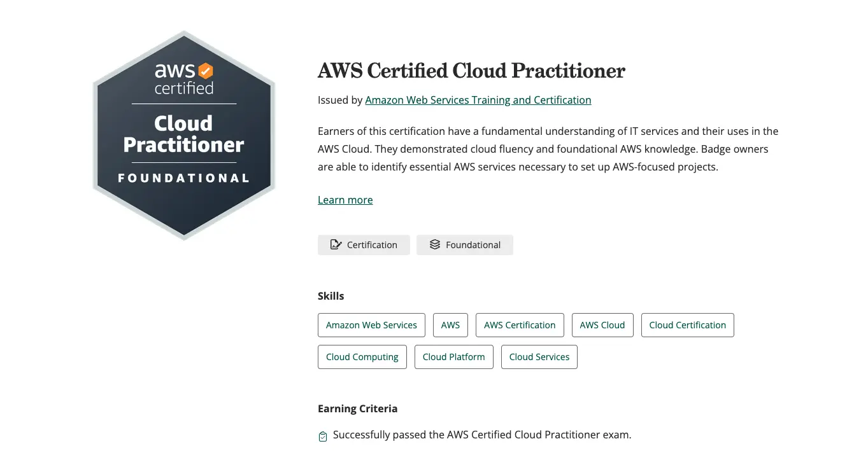Select the Cloud Services skill tag
This screenshot has height=474, width=868.
click(539, 357)
